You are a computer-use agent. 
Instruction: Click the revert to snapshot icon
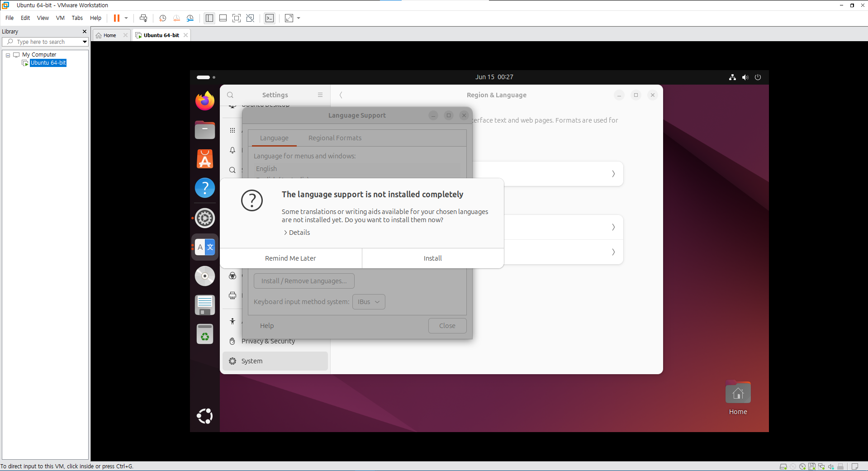[x=176, y=18]
